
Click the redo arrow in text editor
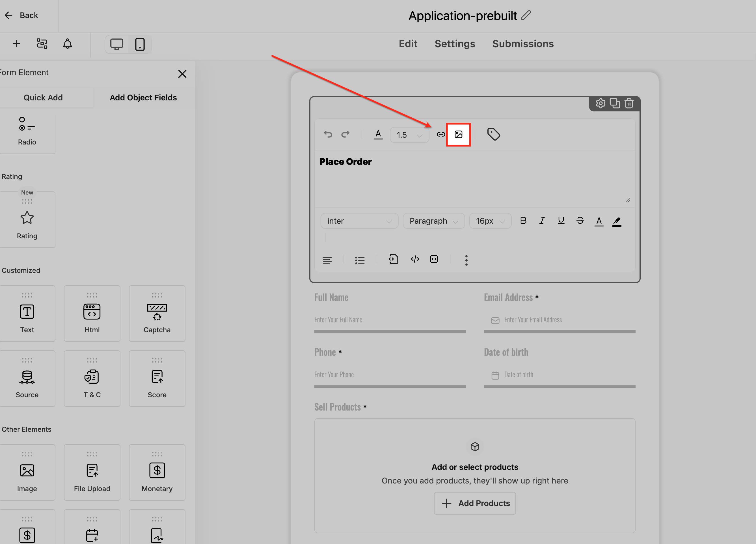point(345,134)
